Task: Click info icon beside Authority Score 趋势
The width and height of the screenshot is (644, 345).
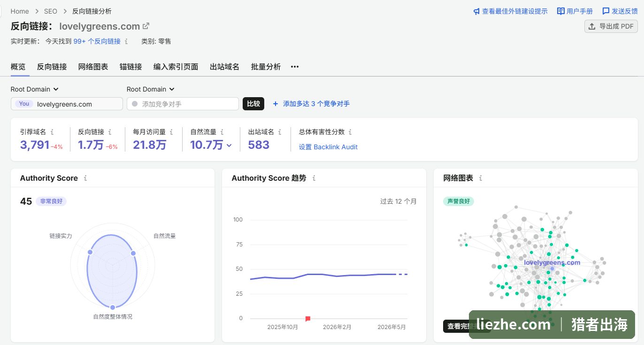Action: (x=314, y=178)
